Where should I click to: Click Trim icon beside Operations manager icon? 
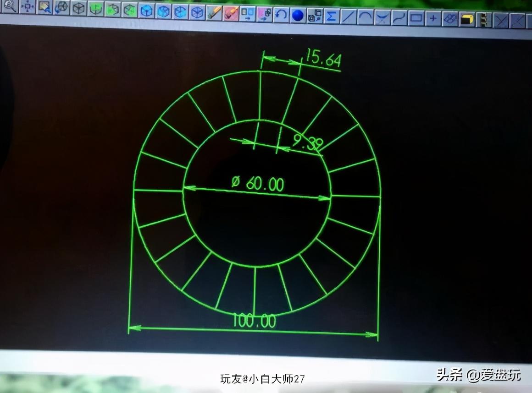point(501,21)
